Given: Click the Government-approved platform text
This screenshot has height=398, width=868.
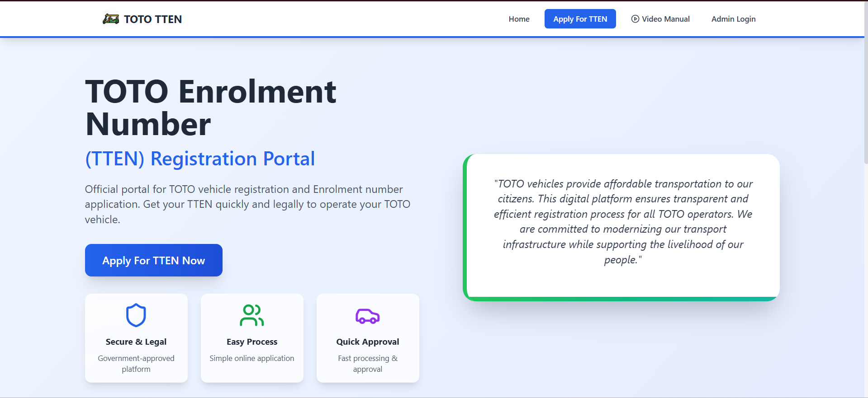Looking at the screenshot, I should click(136, 364).
